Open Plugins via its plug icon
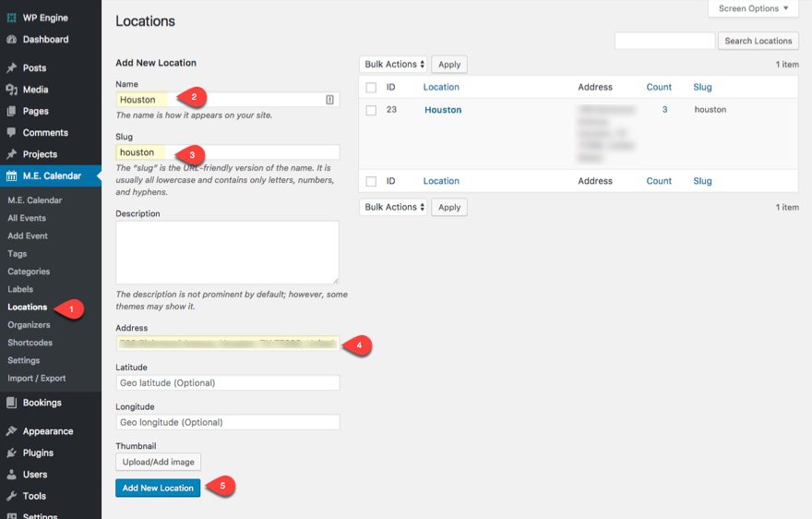The image size is (812, 519). (12, 453)
